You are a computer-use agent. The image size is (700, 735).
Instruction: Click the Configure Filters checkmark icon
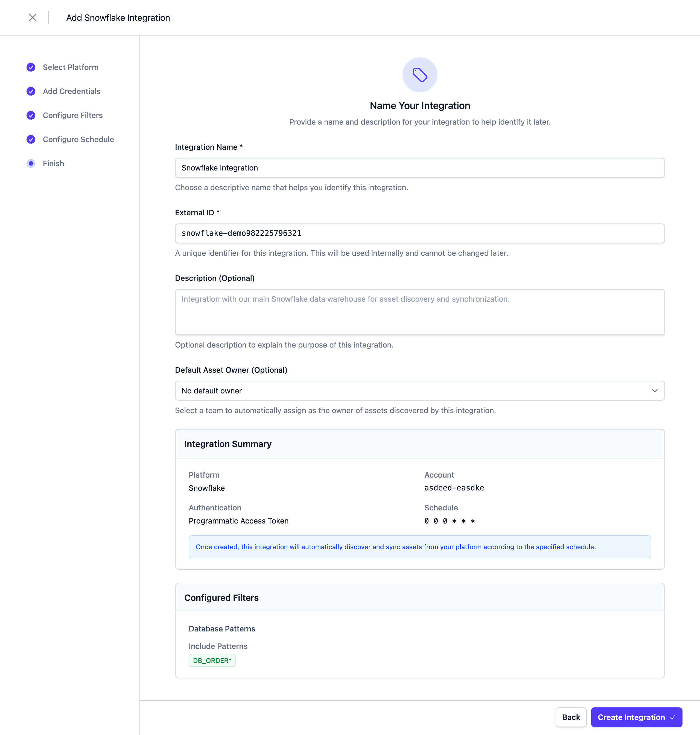31,115
